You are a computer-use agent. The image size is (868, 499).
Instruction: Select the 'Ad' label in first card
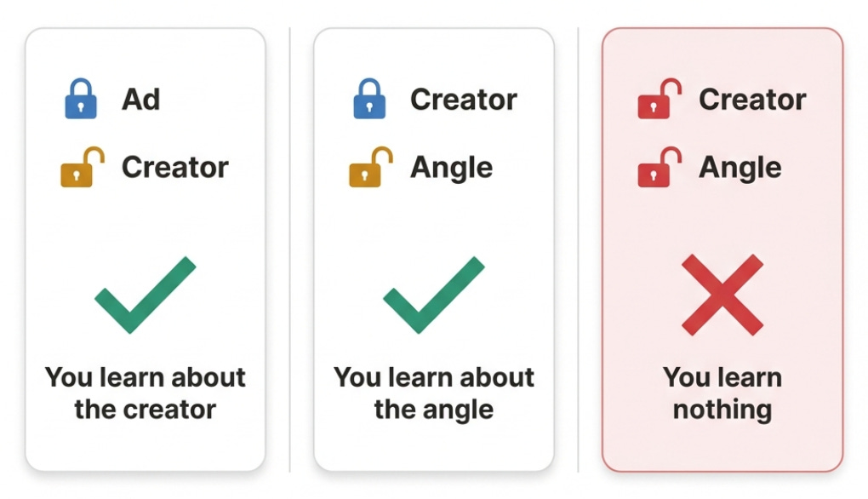coord(141,100)
